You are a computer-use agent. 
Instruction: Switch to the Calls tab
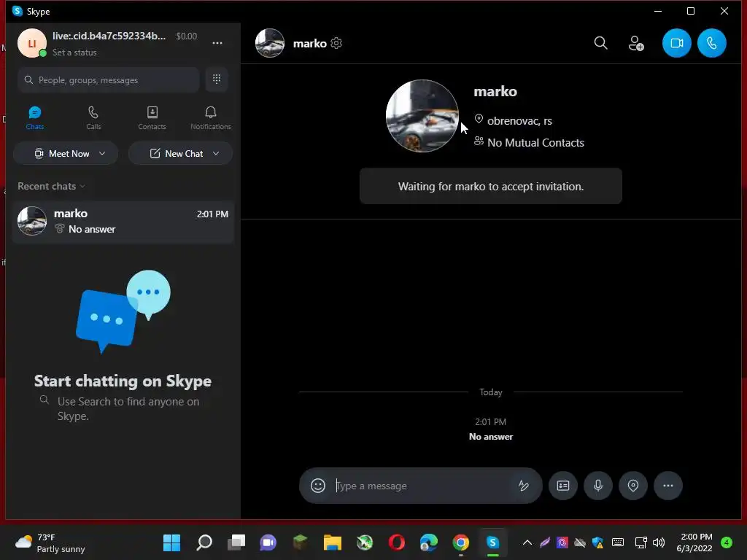93,117
